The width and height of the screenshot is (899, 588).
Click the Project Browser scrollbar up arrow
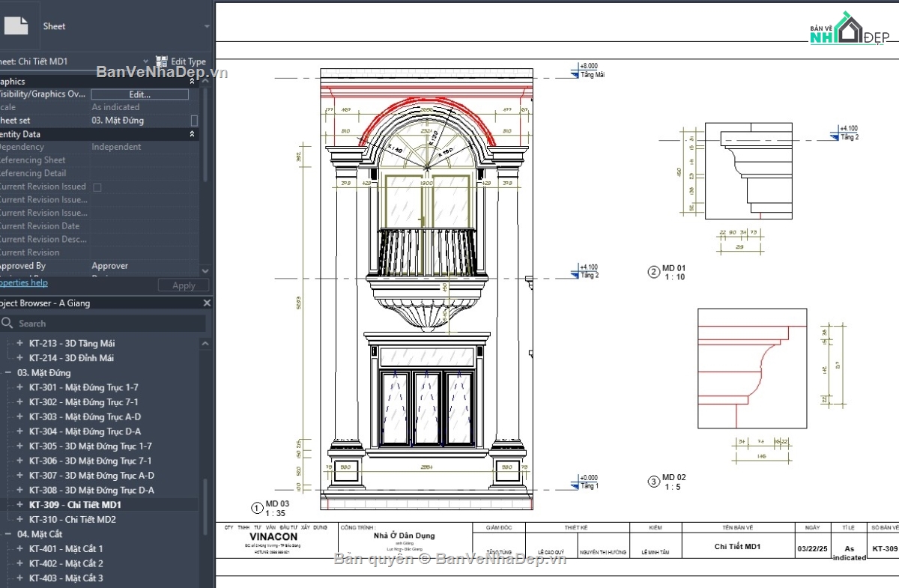(205, 343)
